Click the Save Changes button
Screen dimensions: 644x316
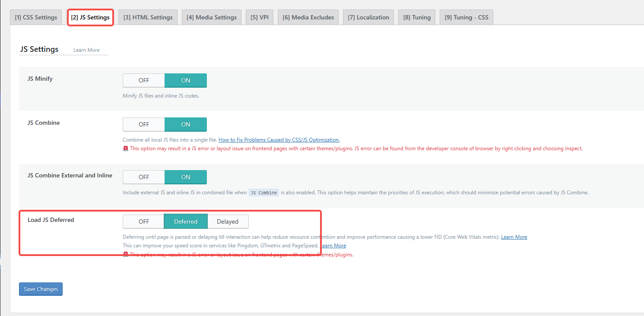click(41, 289)
